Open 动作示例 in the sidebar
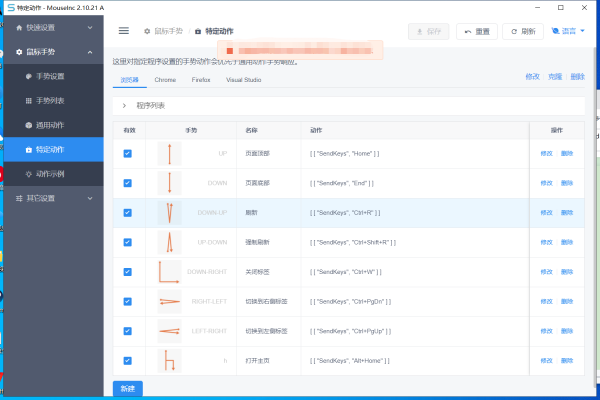The image size is (600, 400). coord(54,174)
